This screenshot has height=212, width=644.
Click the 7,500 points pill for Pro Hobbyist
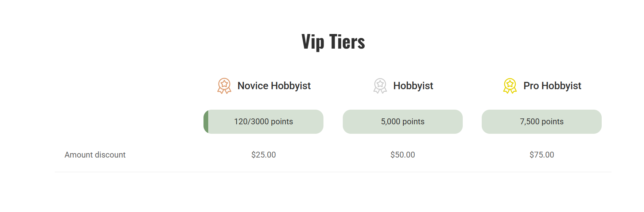coord(542,121)
